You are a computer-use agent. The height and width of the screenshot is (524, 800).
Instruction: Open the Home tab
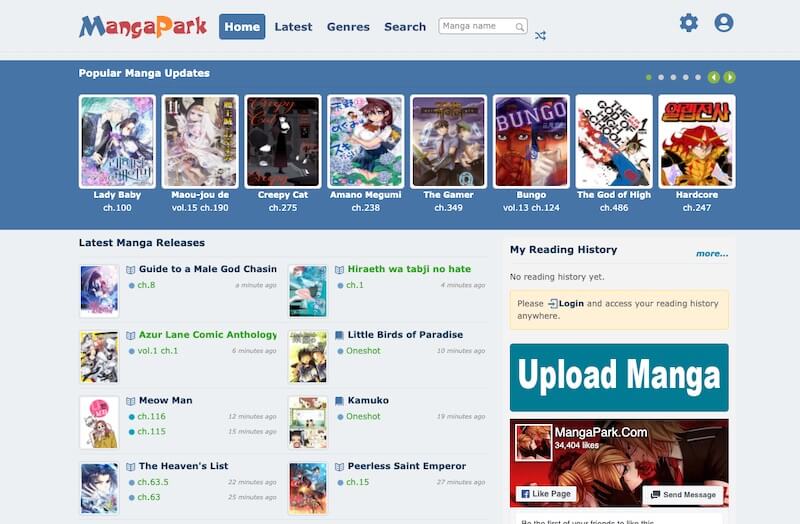(242, 27)
